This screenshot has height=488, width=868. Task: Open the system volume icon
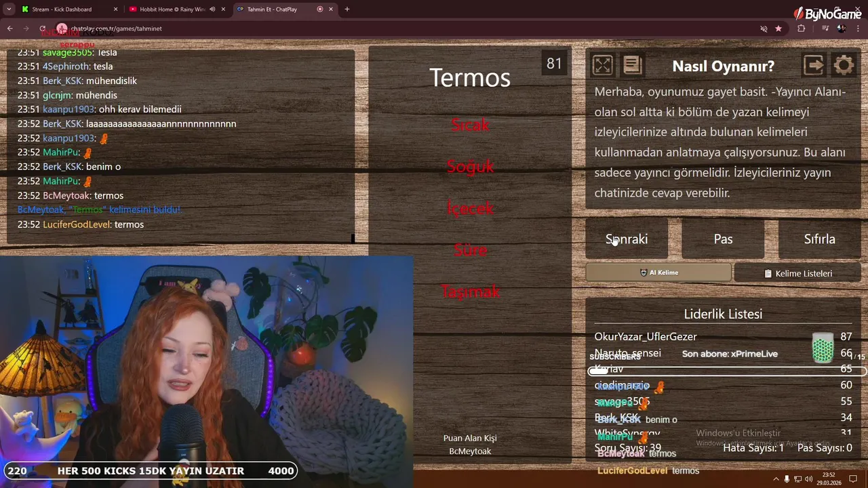click(808, 479)
